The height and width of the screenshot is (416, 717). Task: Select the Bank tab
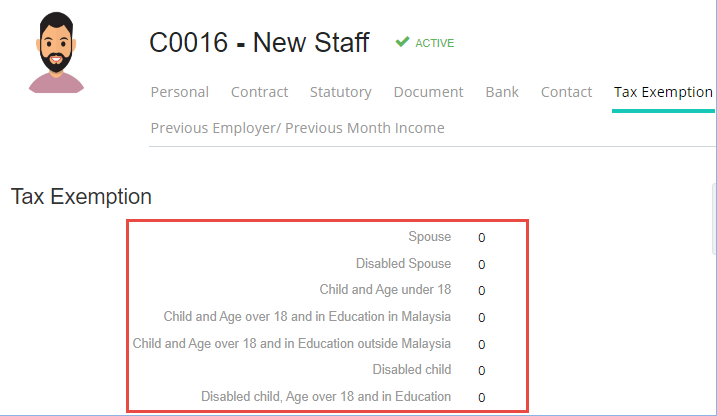502,92
